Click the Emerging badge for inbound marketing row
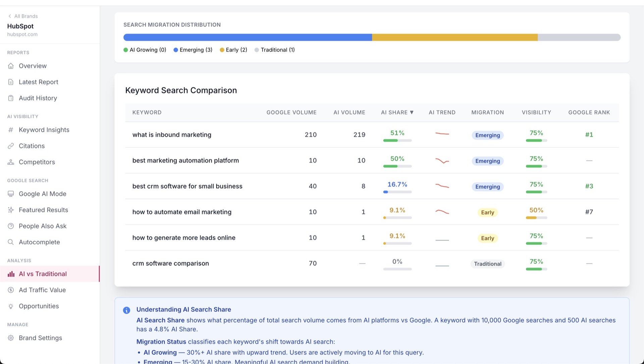 coord(487,135)
